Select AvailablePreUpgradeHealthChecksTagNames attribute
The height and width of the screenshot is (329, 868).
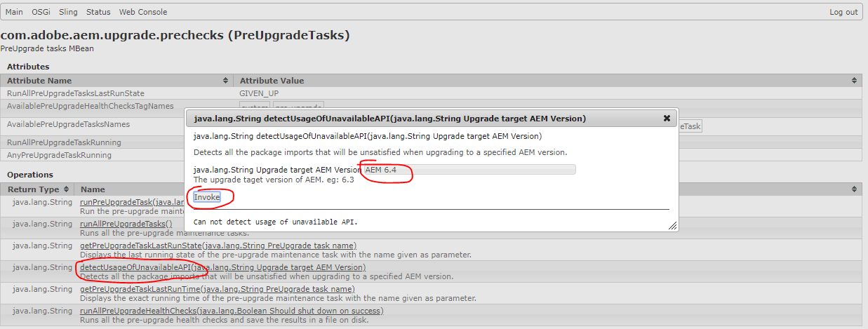coord(90,106)
